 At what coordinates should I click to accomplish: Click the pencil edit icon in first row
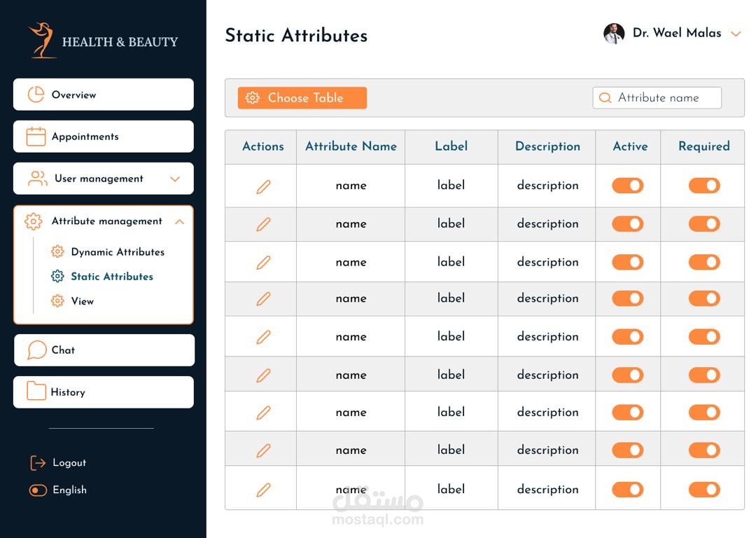(x=263, y=186)
